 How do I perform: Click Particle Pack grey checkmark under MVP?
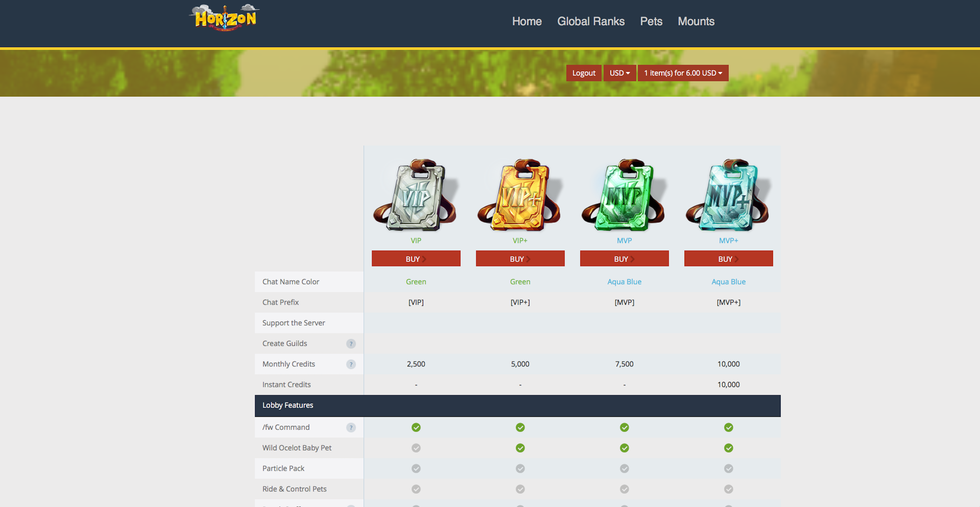coord(624,468)
